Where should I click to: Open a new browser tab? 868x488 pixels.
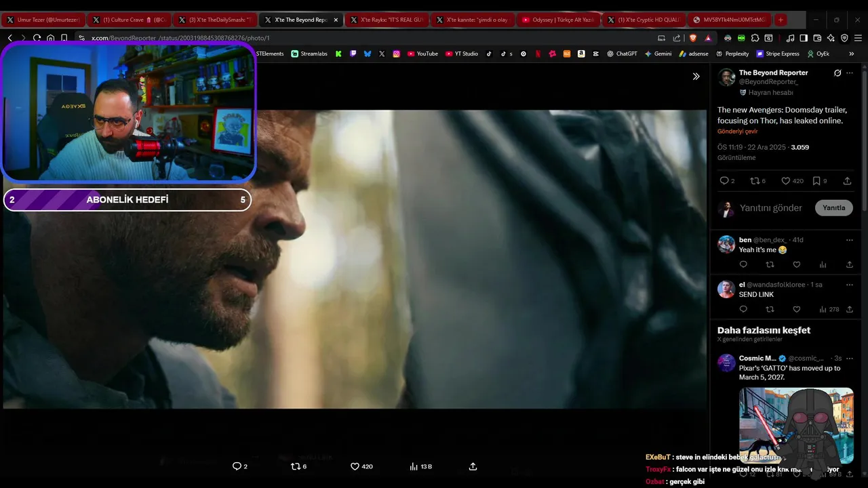[x=781, y=20]
